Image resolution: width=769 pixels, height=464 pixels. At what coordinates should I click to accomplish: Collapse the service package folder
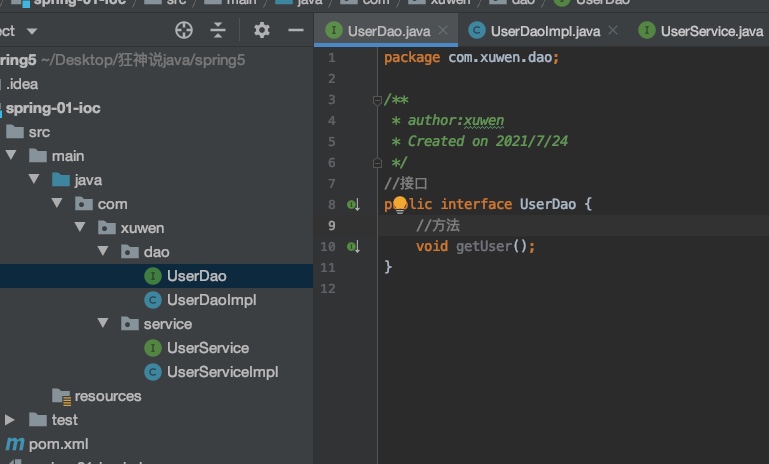pyautogui.click(x=103, y=324)
